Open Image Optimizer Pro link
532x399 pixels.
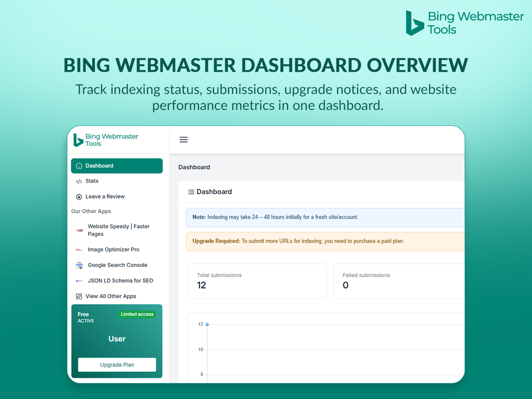click(x=113, y=250)
